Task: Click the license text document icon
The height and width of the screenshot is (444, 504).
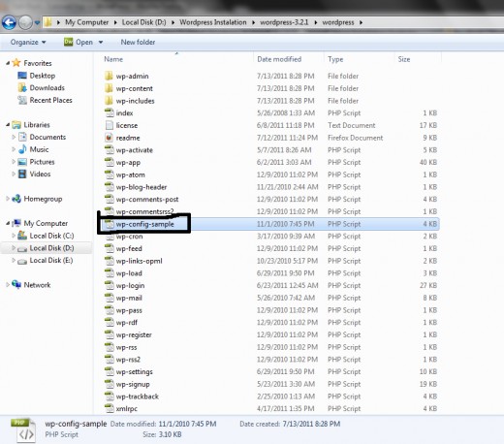Action: tap(110, 125)
